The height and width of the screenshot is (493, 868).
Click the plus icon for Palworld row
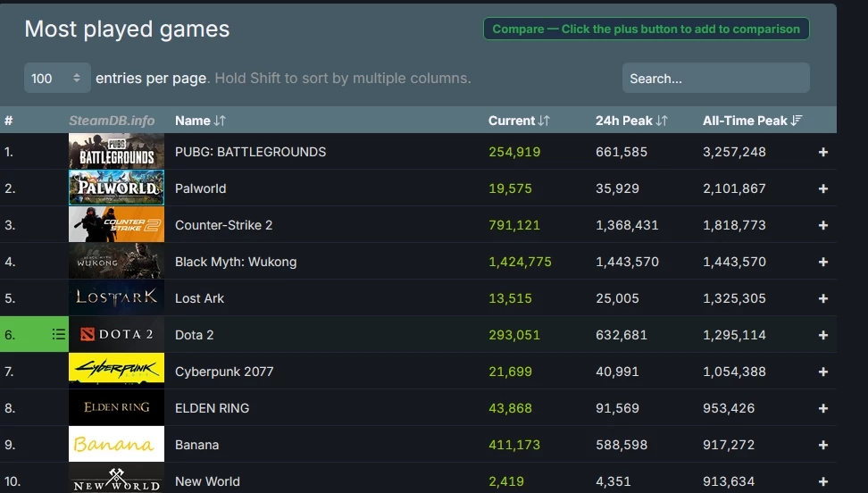[822, 188]
